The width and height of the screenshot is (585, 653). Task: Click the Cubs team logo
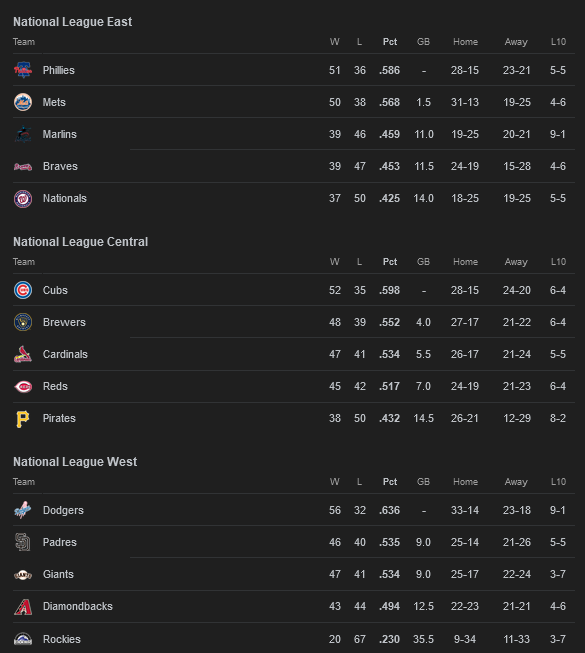[x=23, y=290]
